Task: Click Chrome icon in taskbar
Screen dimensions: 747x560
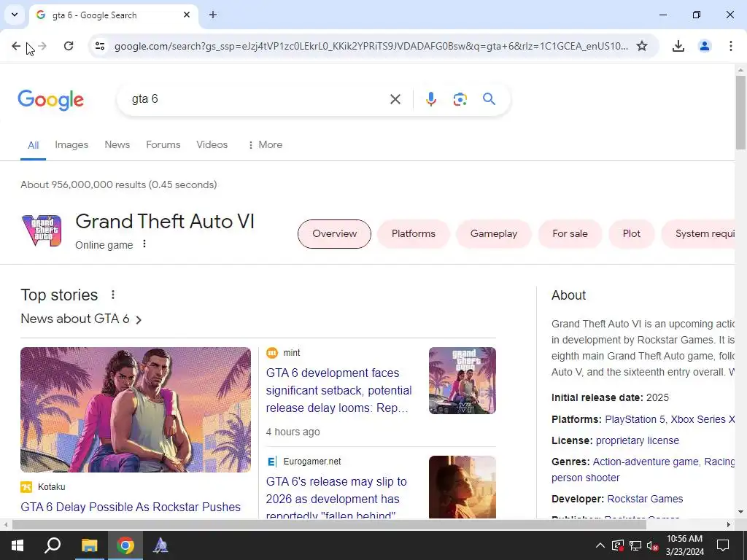Action: point(125,545)
